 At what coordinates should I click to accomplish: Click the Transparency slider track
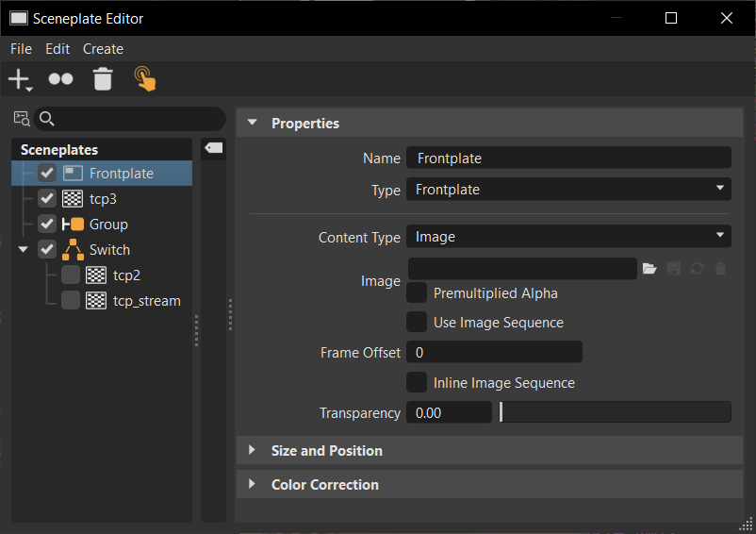point(615,413)
